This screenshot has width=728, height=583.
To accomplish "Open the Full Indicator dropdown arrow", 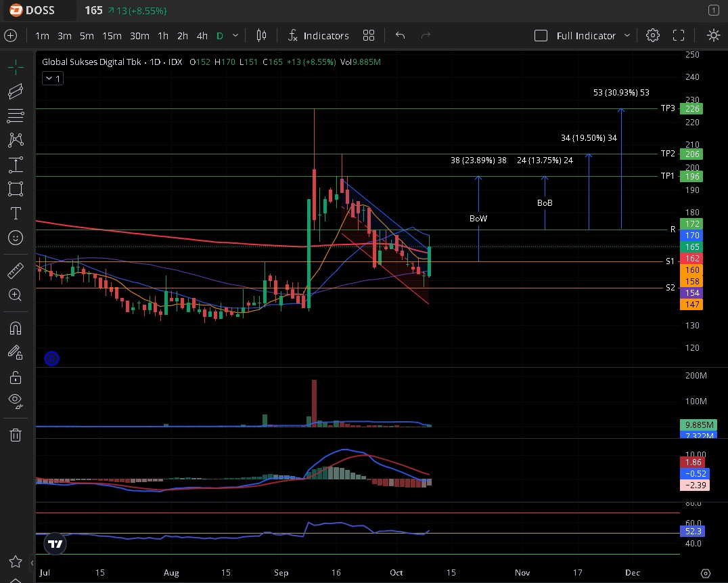I will pos(627,35).
